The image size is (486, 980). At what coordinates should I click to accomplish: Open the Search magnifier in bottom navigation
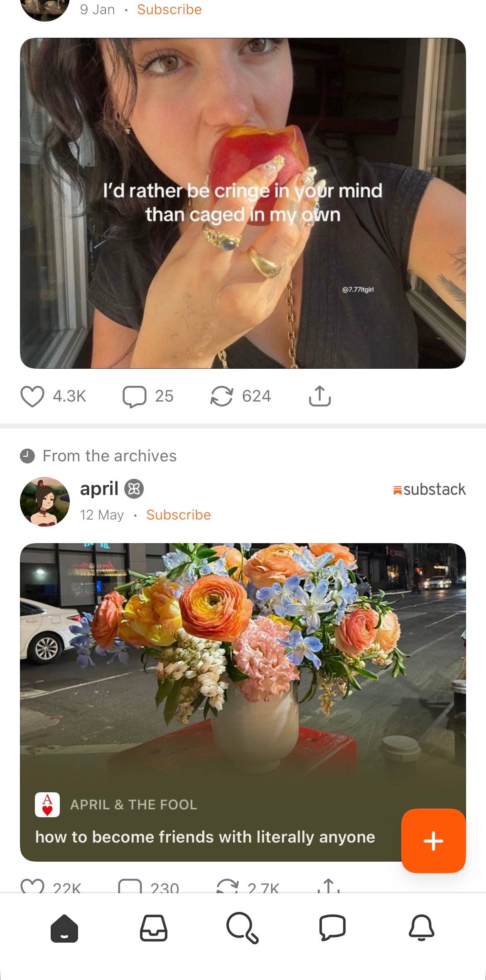click(x=243, y=928)
